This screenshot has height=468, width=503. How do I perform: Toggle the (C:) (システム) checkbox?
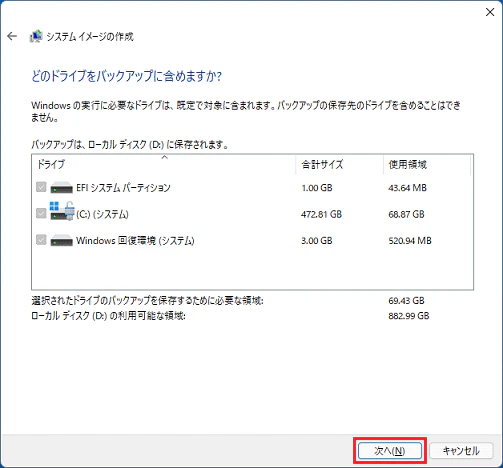[41, 213]
